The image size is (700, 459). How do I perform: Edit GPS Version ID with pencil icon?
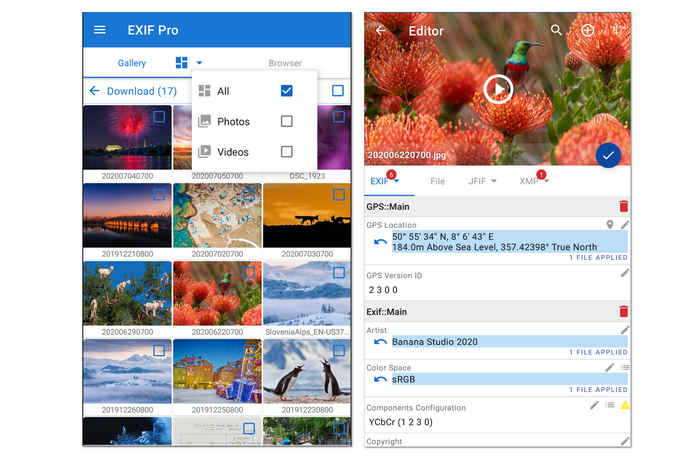625,273
